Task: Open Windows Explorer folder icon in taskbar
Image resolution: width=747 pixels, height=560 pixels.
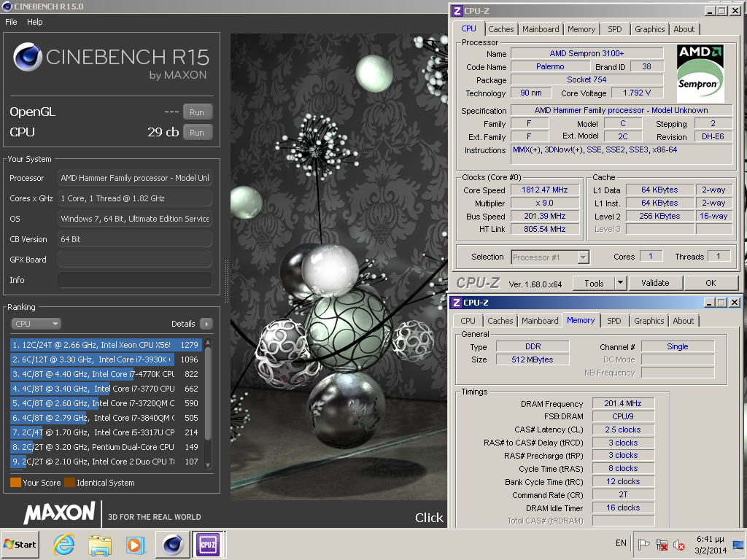Action: click(x=99, y=545)
